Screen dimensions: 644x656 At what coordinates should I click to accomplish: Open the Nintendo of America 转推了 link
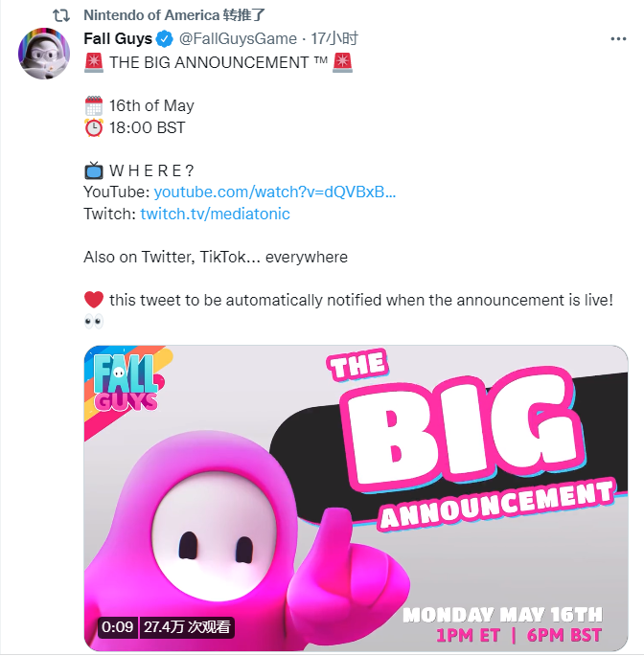click(173, 15)
